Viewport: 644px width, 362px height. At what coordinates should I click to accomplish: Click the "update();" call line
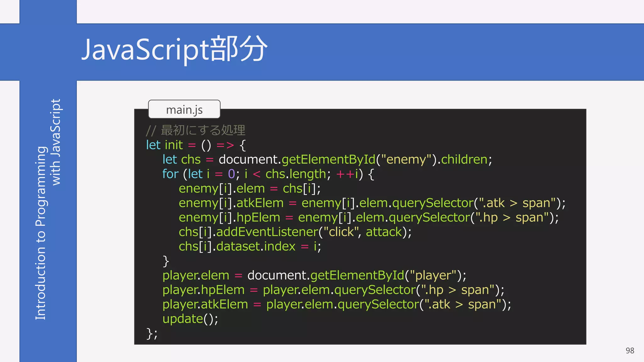tap(190, 319)
